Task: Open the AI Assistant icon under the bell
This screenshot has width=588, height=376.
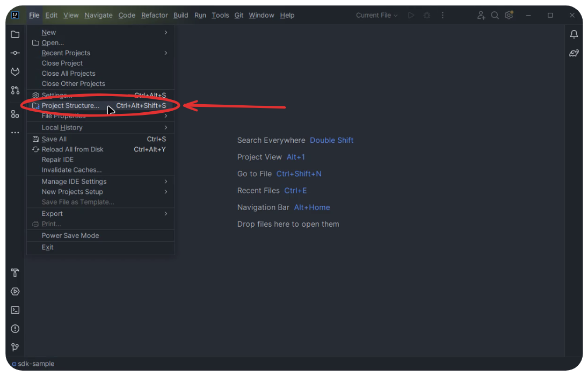Action: [x=574, y=53]
